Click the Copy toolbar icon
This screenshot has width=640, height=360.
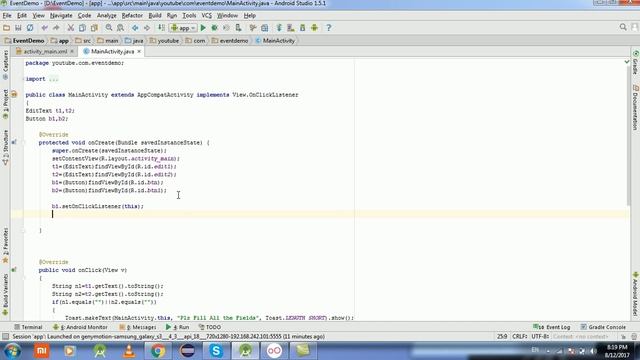point(82,28)
